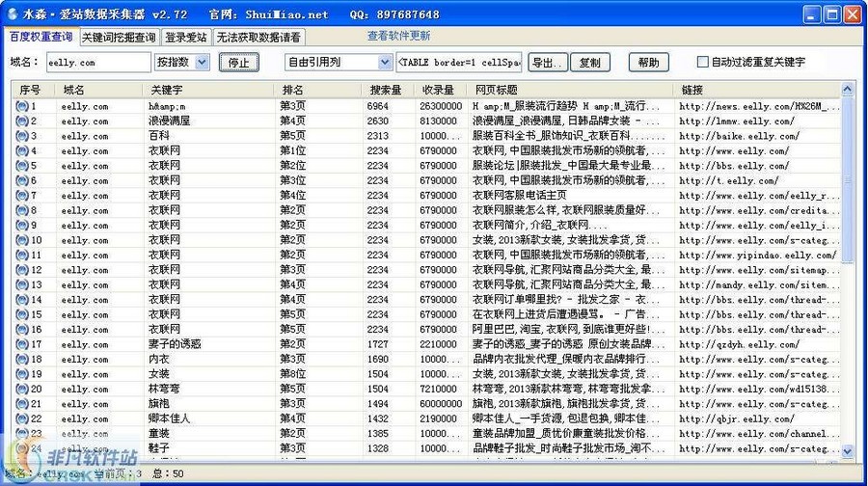Click the globe icon in row 19
The height and width of the screenshot is (486, 868).
(x=22, y=375)
